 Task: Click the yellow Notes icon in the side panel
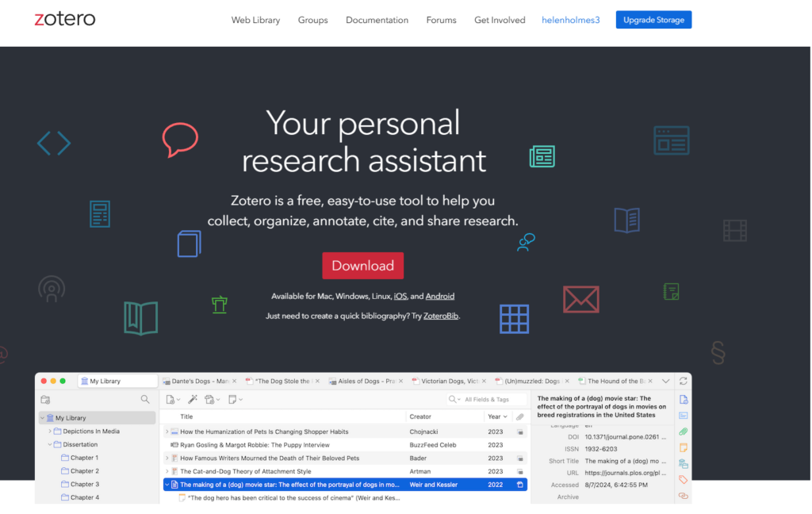click(684, 448)
